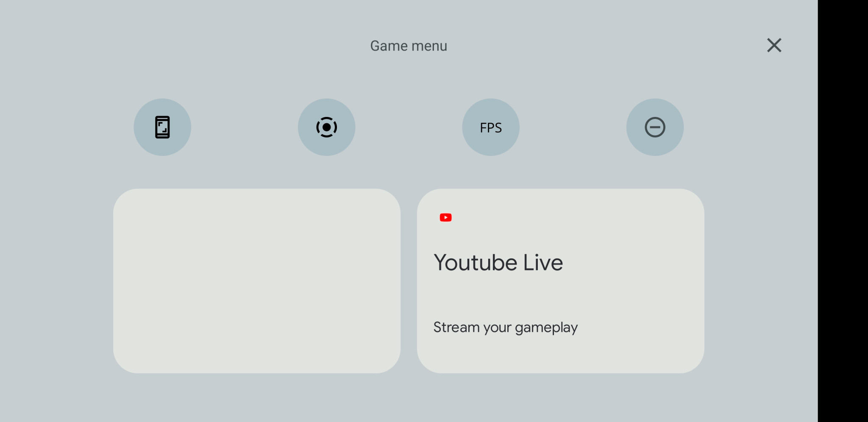The height and width of the screenshot is (422, 868).
Task: Close the Game menu with the X
Action: (x=774, y=45)
